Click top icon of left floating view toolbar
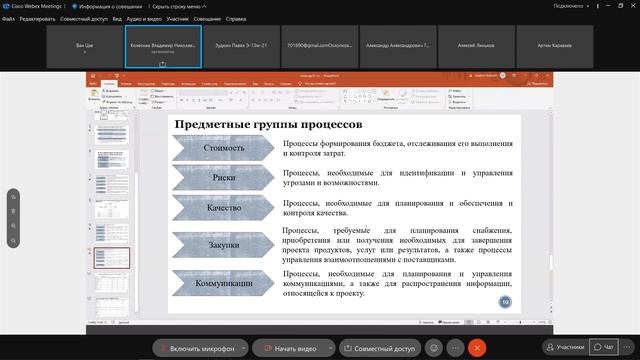Image resolution: width=640 pixels, height=360 pixels. (13, 197)
